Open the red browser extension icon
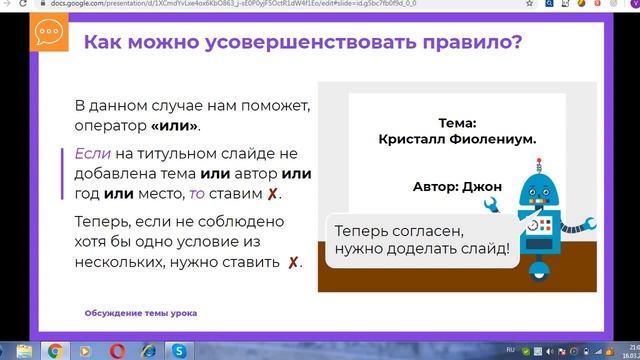Screen dimensions: 640x360 tap(598, 3)
